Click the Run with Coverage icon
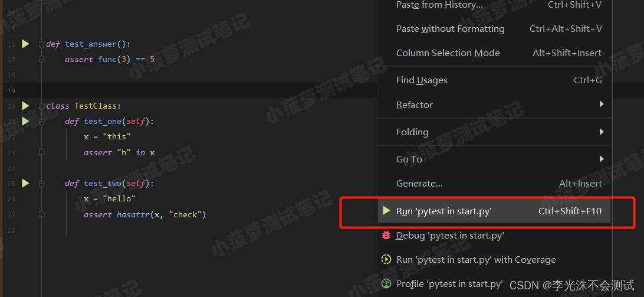The height and width of the screenshot is (297, 644). (386, 259)
